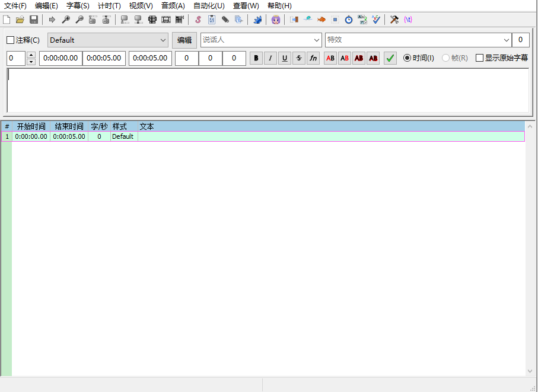Image resolution: width=538 pixels, height=392 pixels.
Task: Open the 帮助(H) menu
Action: (x=279, y=6)
